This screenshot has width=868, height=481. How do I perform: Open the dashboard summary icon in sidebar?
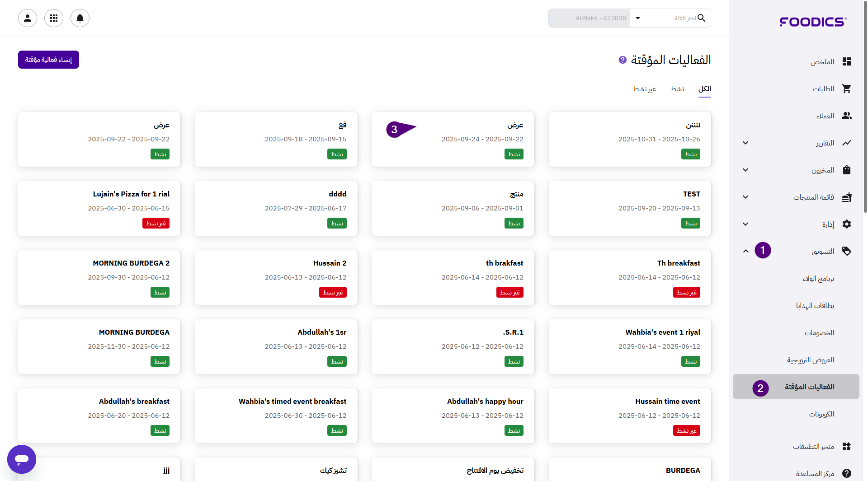pos(846,62)
